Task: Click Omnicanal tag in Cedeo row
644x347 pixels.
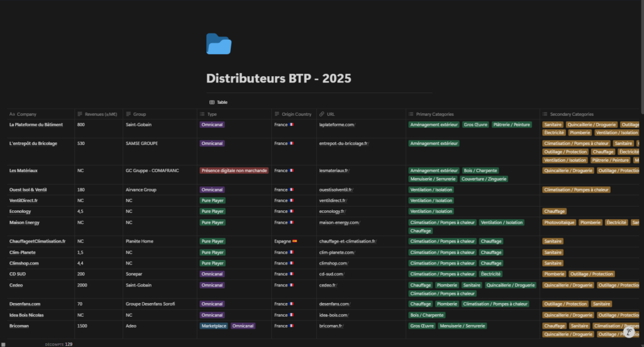Action: click(x=212, y=285)
